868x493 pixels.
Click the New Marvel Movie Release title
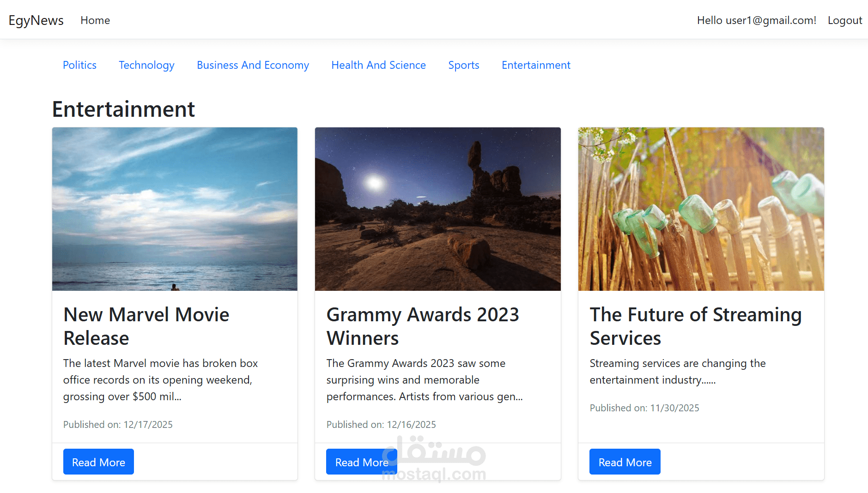[x=146, y=326]
